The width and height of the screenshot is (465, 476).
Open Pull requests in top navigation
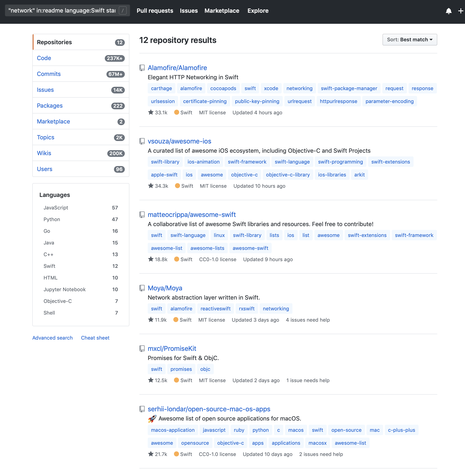tap(155, 11)
